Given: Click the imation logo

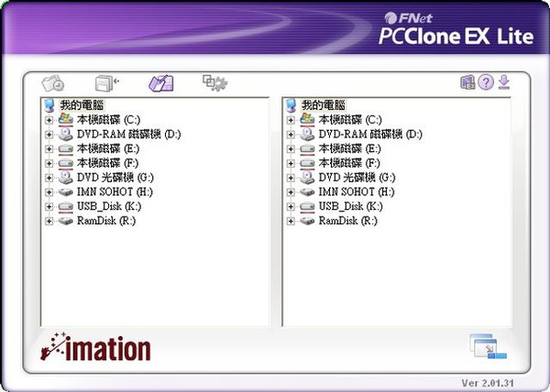Looking at the screenshot, I should [95, 347].
